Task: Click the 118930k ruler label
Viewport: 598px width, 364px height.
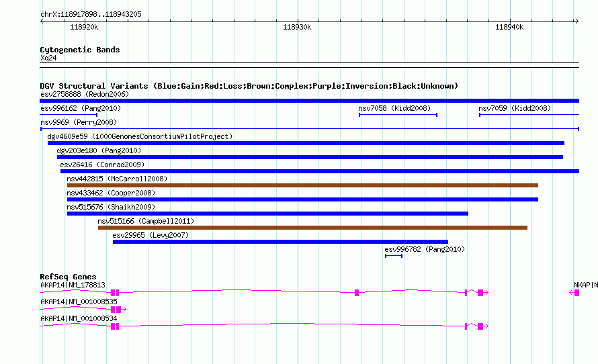Action: pyautogui.click(x=297, y=27)
